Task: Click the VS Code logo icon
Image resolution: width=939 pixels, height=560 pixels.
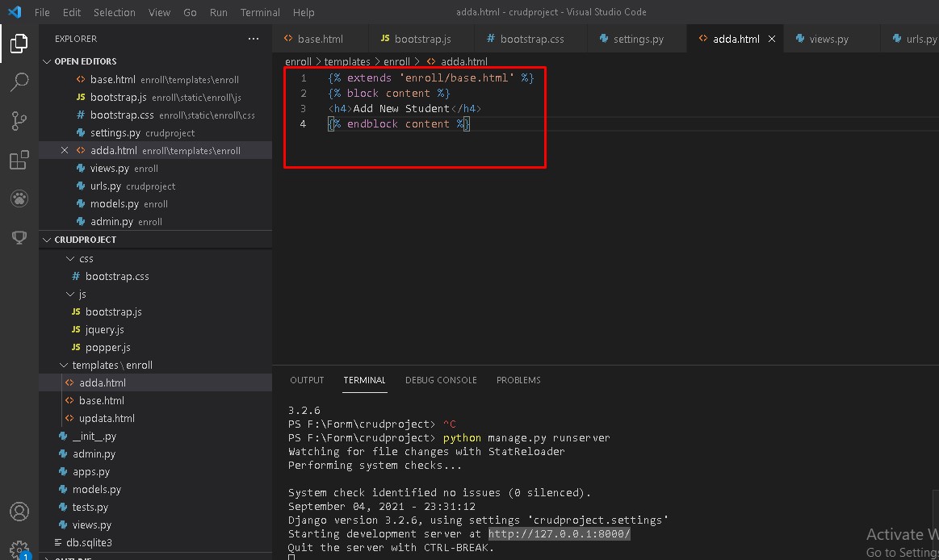Action: [x=15, y=12]
